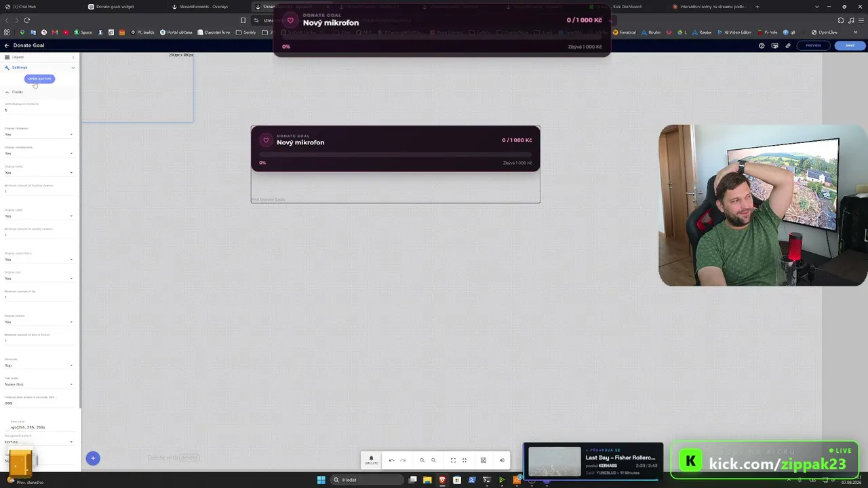Open the Display cheers dropdown
The image size is (868, 488).
(x=39, y=321)
